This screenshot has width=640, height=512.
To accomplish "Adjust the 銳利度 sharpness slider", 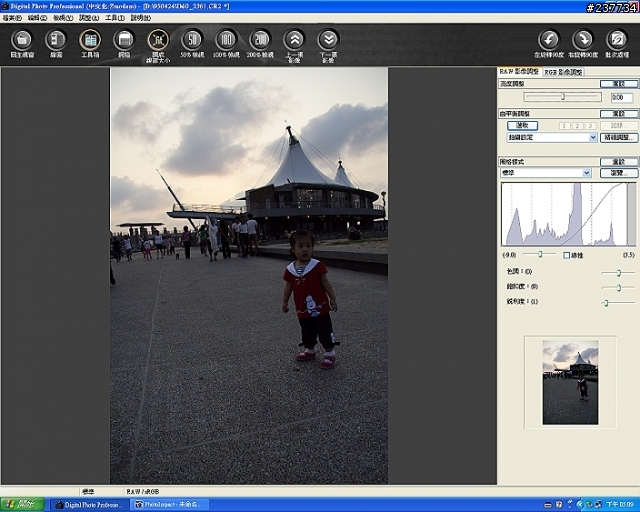I will click(x=607, y=303).
